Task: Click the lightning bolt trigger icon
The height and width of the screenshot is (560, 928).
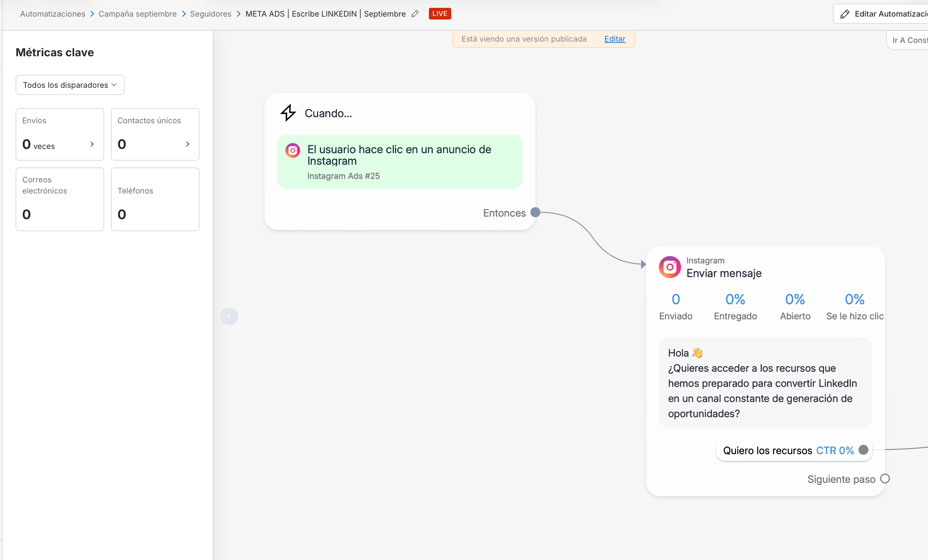Action: pyautogui.click(x=288, y=113)
